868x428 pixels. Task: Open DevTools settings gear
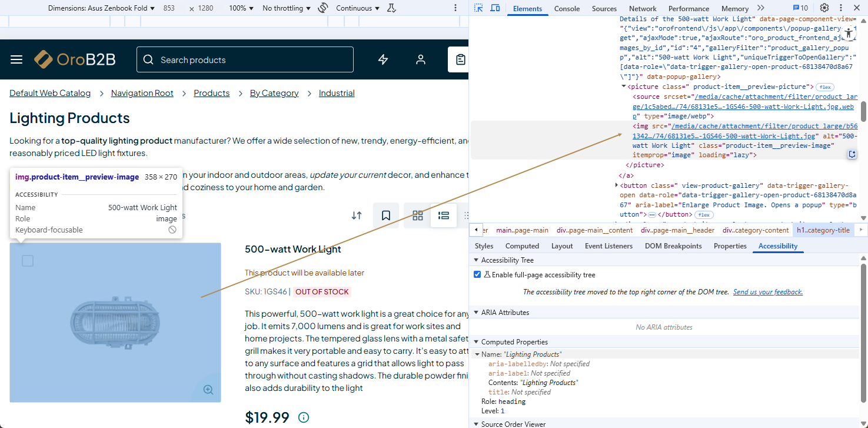[x=824, y=8]
